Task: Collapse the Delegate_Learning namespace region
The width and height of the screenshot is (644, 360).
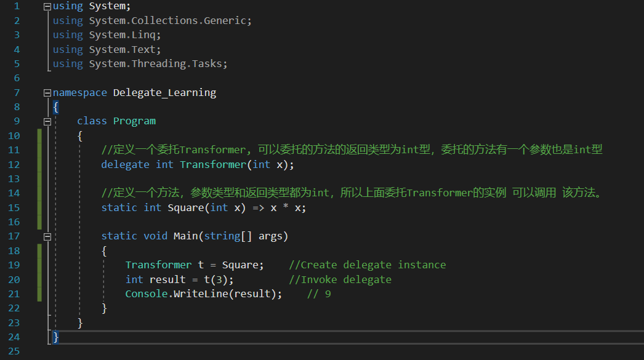Action: tap(47, 93)
